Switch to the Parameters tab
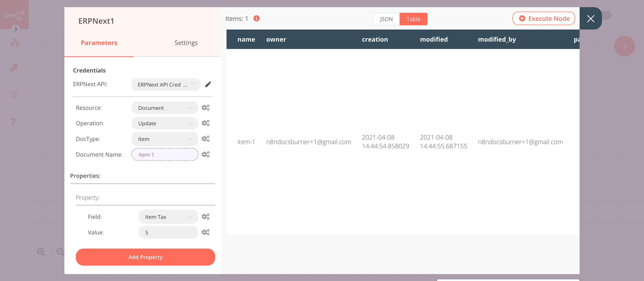 pos(99,42)
